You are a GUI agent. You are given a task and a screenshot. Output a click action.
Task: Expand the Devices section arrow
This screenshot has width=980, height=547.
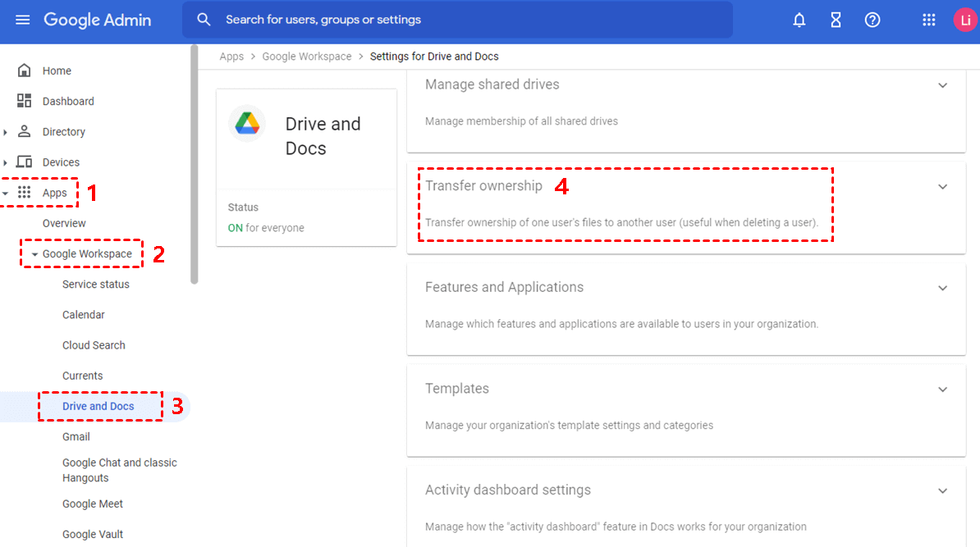click(6, 162)
